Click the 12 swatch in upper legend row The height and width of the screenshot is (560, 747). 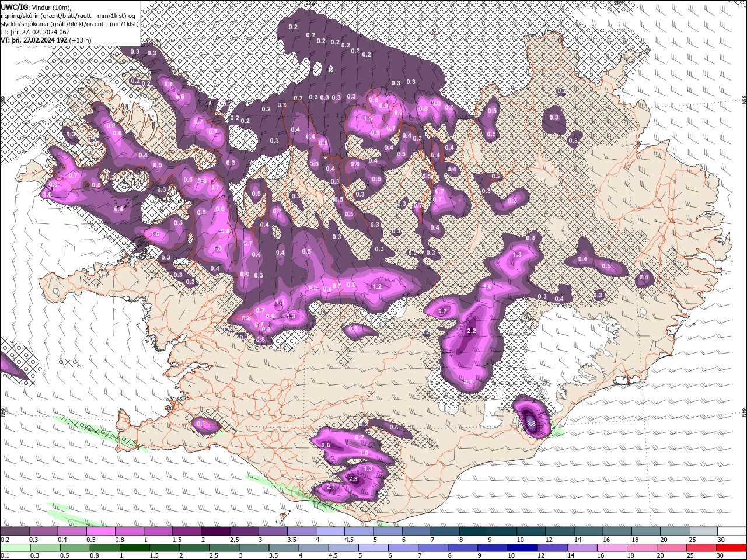coord(560,531)
